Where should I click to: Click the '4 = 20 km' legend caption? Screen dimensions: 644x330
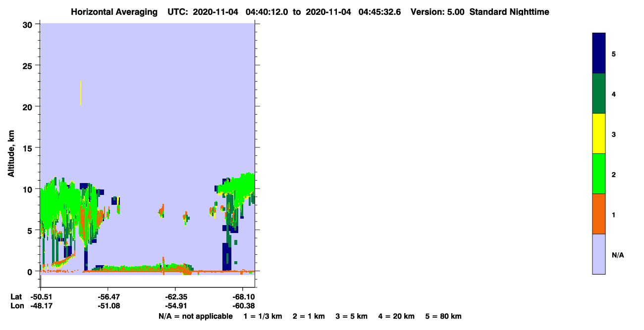pos(396,316)
